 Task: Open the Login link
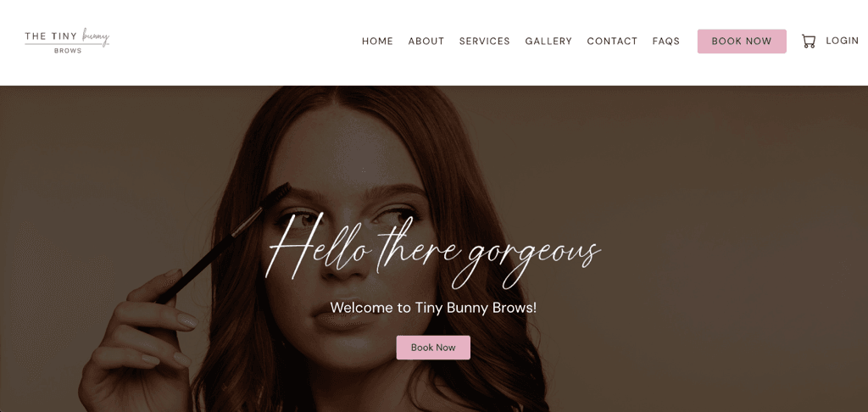[x=842, y=41]
